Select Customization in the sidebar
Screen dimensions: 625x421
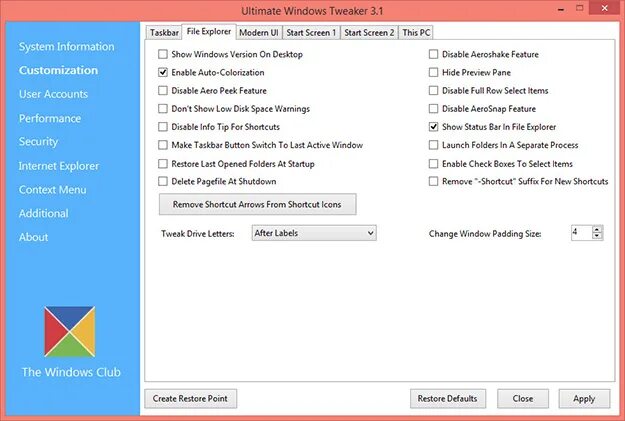58,70
